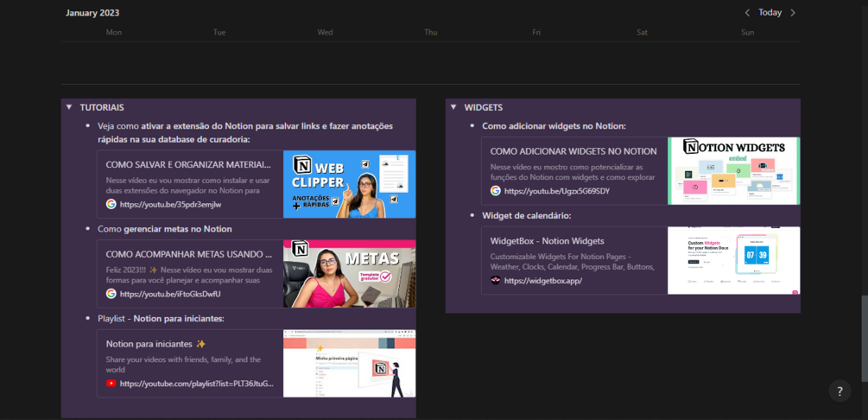Open the help question mark button
This screenshot has height=420, width=868.
(x=839, y=391)
